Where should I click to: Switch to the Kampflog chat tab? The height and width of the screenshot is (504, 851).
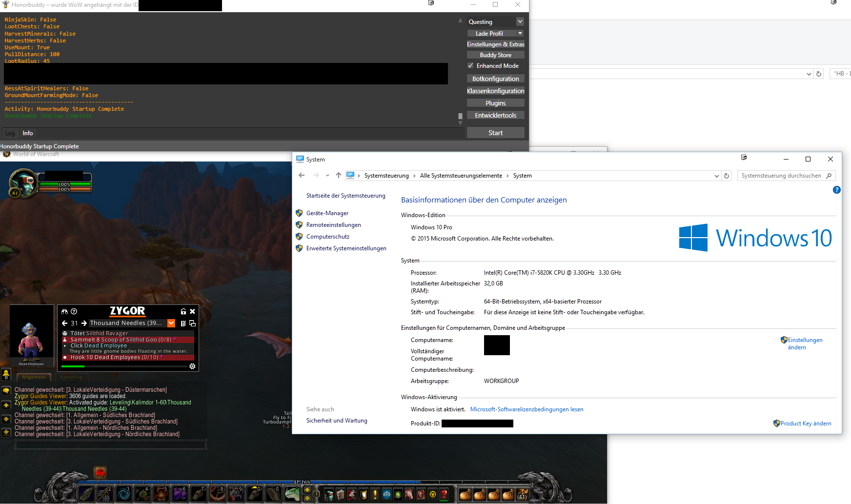click(71, 377)
